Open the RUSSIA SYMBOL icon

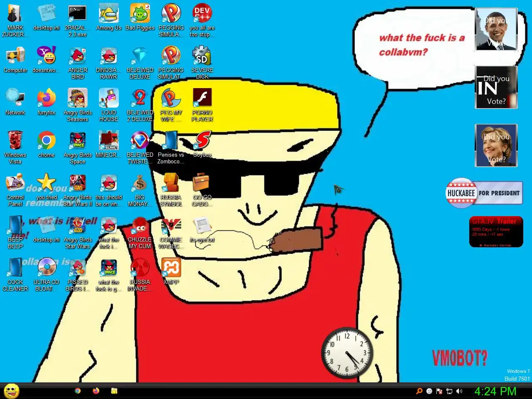[171, 190]
